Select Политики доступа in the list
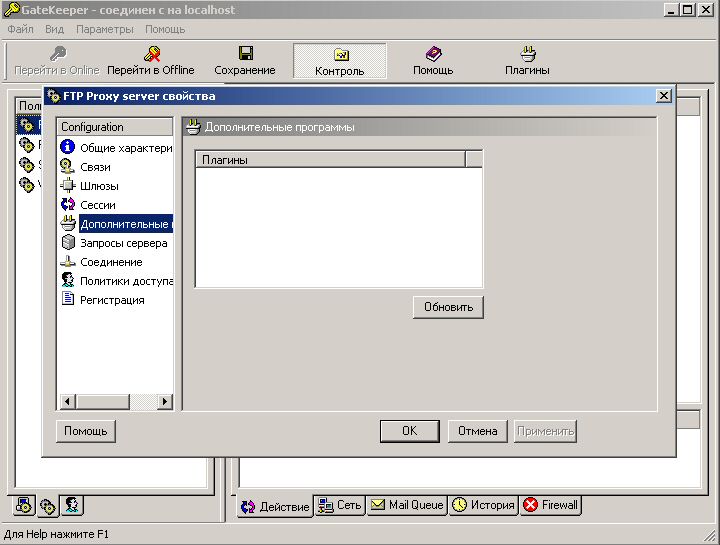Image resolution: width=720 pixels, height=545 pixels. pos(126,281)
